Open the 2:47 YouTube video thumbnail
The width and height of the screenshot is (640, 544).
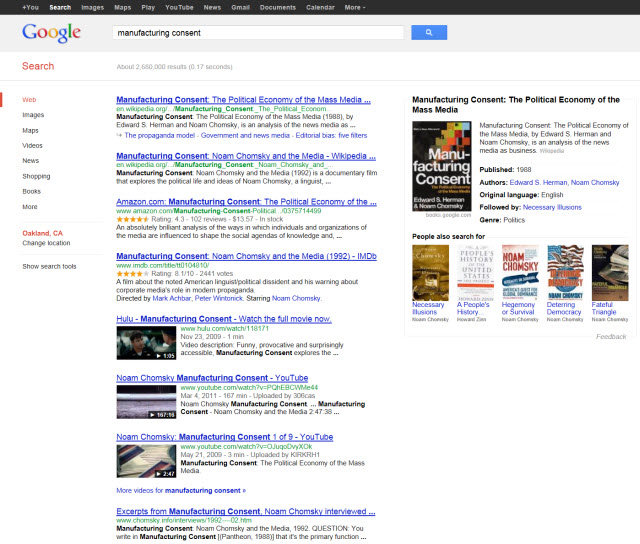tap(146, 461)
